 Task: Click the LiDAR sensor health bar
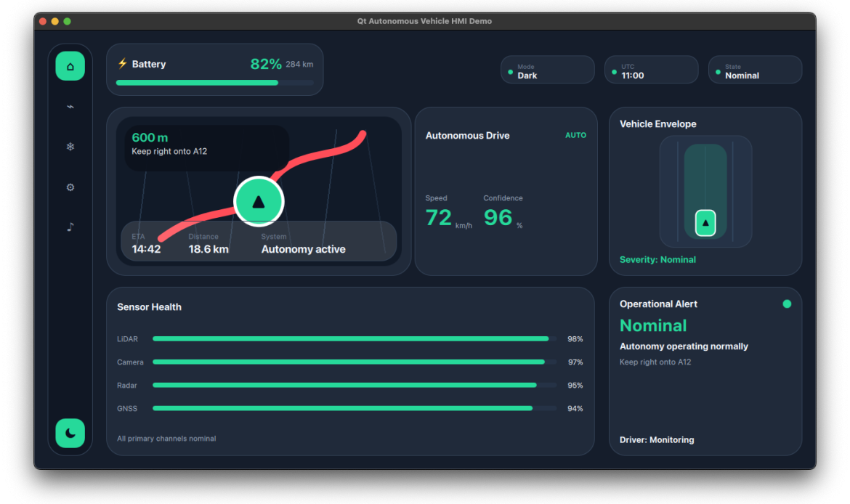point(355,338)
